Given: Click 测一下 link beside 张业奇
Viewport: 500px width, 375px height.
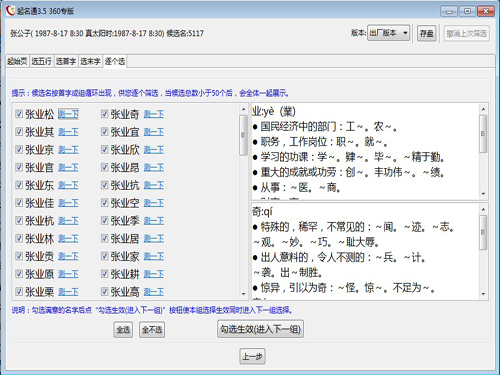Looking at the screenshot, I should pyautogui.click(x=154, y=114).
